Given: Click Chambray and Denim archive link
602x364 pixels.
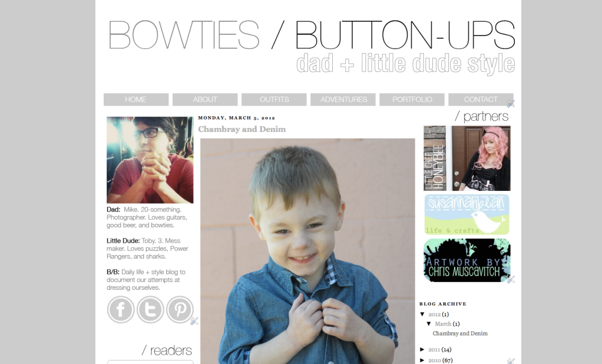Looking at the screenshot, I should point(460,333).
